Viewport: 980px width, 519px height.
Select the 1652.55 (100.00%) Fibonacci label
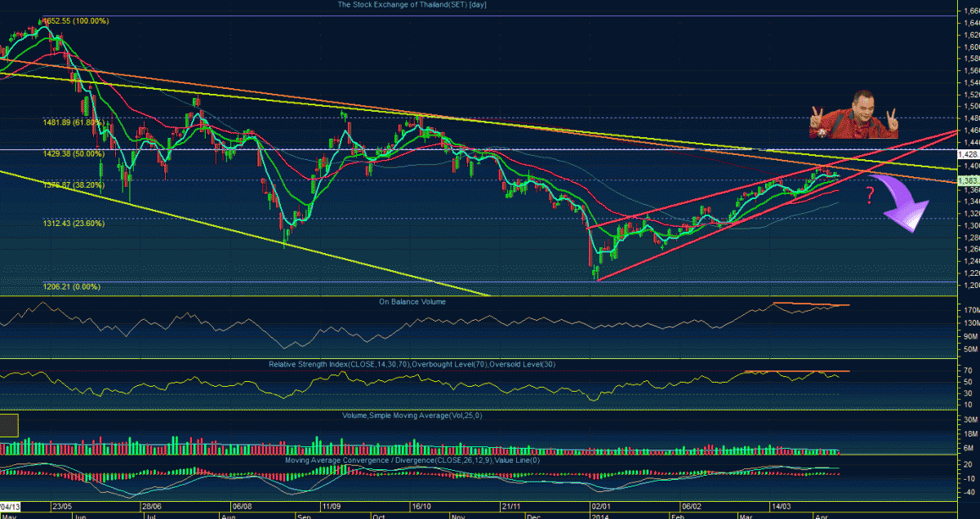(75, 21)
